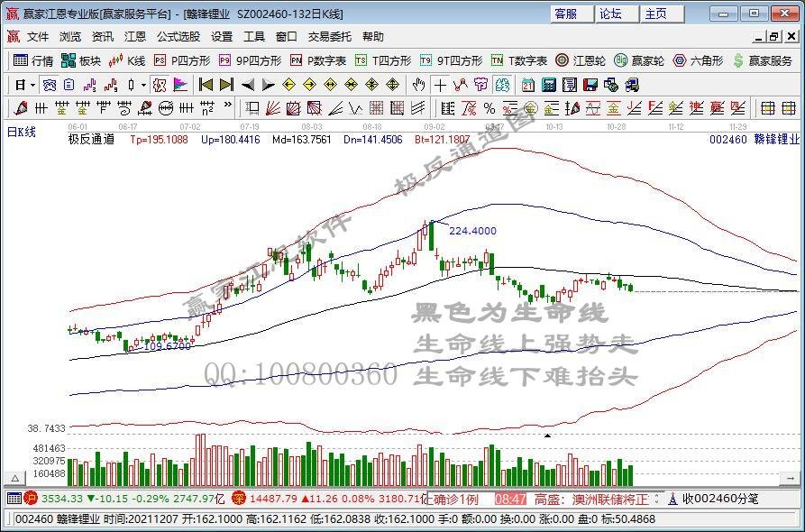Open the P四方形 tool
The width and height of the screenshot is (805, 532).
click(x=182, y=60)
